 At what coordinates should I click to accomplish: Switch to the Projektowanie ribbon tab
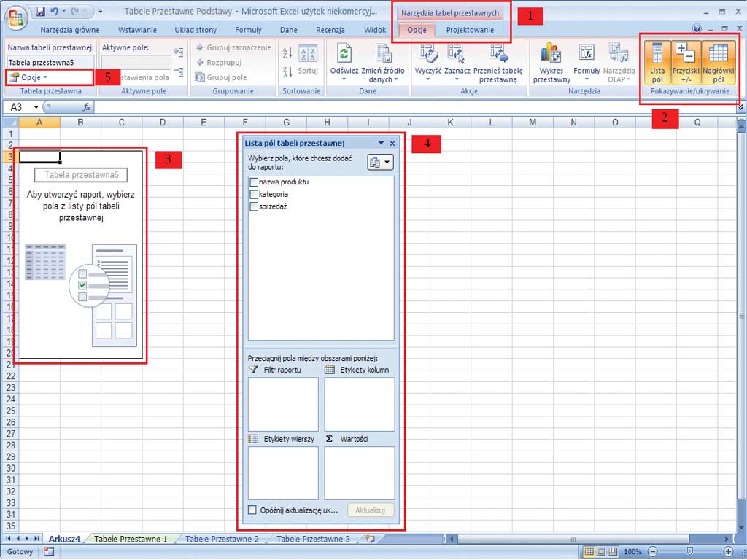click(x=470, y=30)
